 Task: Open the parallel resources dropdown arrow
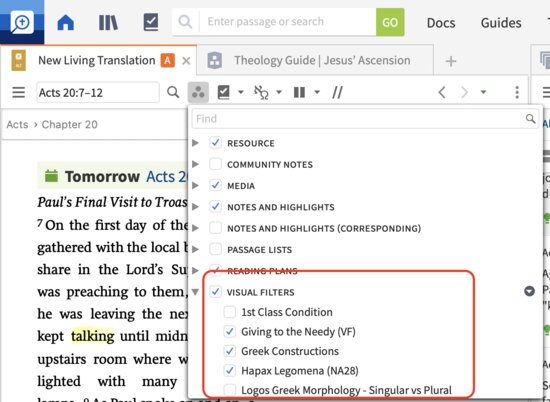click(317, 92)
